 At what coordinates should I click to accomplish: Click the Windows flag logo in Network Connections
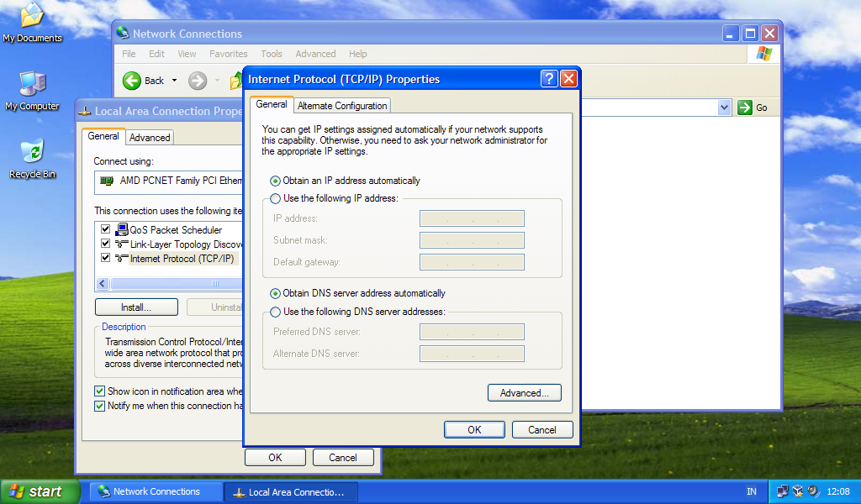[x=763, y=54]
